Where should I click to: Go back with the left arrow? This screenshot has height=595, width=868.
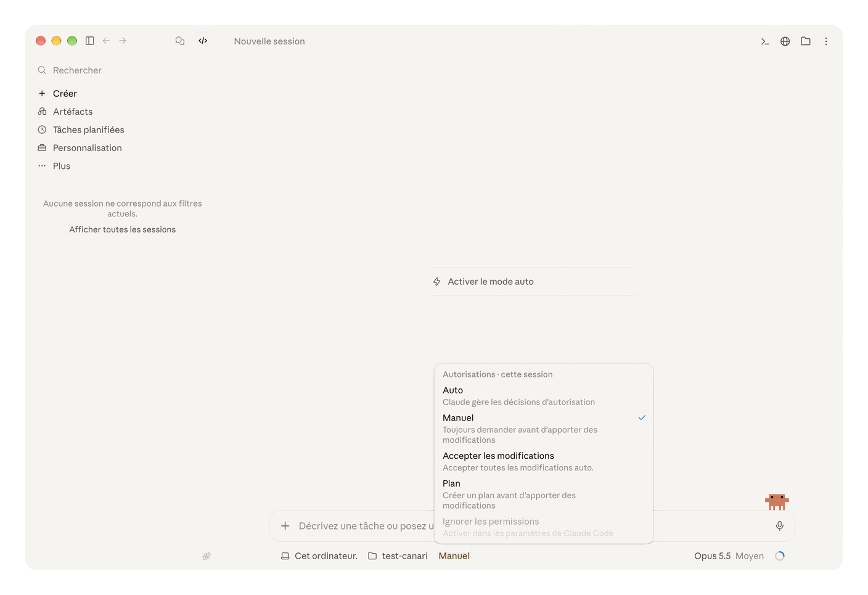click(106, 41)
